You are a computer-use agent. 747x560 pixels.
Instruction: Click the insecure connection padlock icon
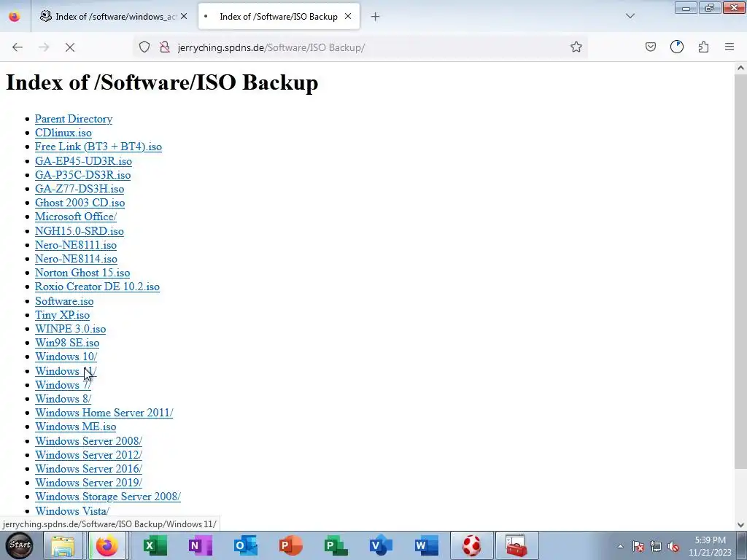pos(165,47)
